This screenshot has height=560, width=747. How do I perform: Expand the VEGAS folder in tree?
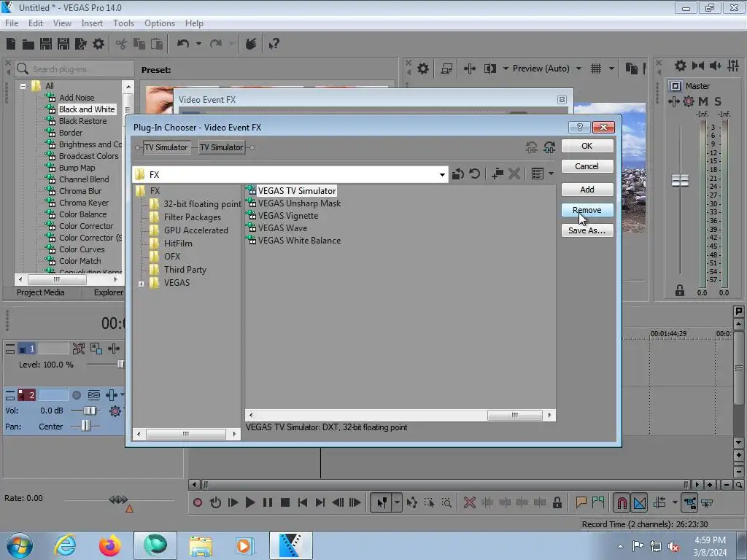tap(141, 284)
